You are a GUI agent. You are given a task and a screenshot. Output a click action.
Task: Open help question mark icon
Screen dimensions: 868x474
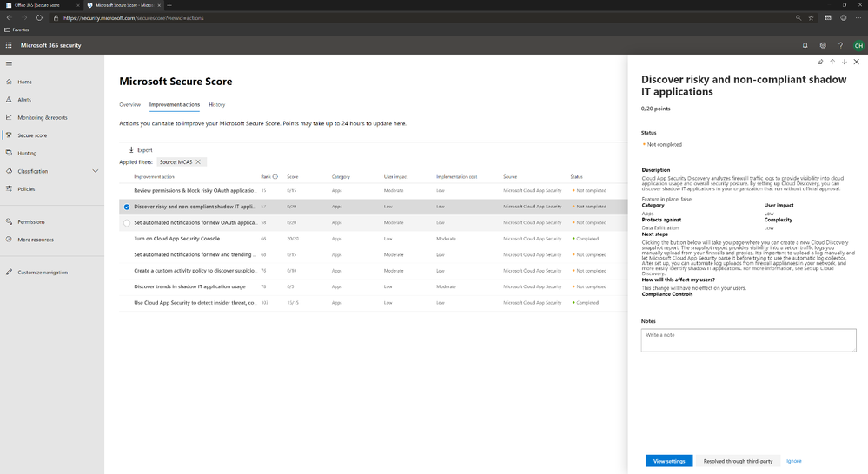click(840, 45)
